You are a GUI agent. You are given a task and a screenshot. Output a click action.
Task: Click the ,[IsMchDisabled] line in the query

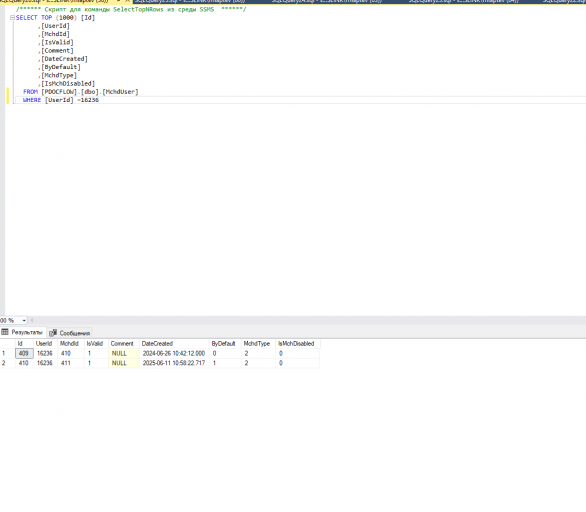67,83
